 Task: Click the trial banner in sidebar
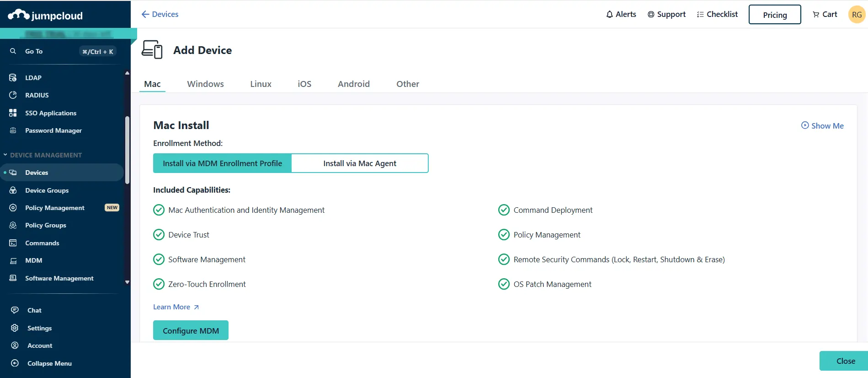(69, 33)
